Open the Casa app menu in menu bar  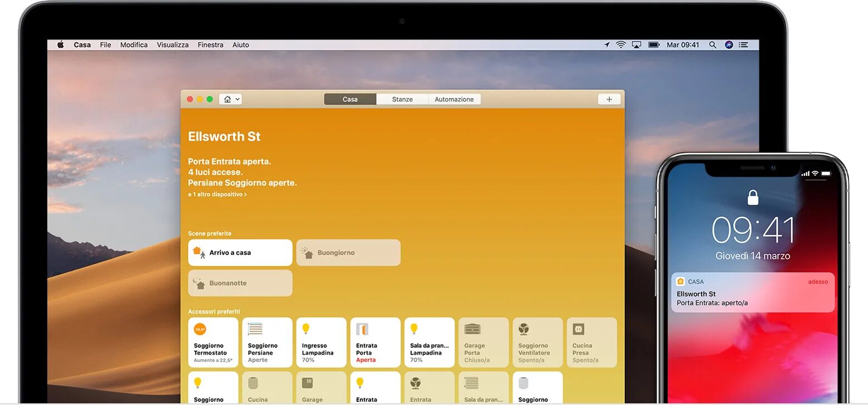pyautogui.click(x=82, y=45)
